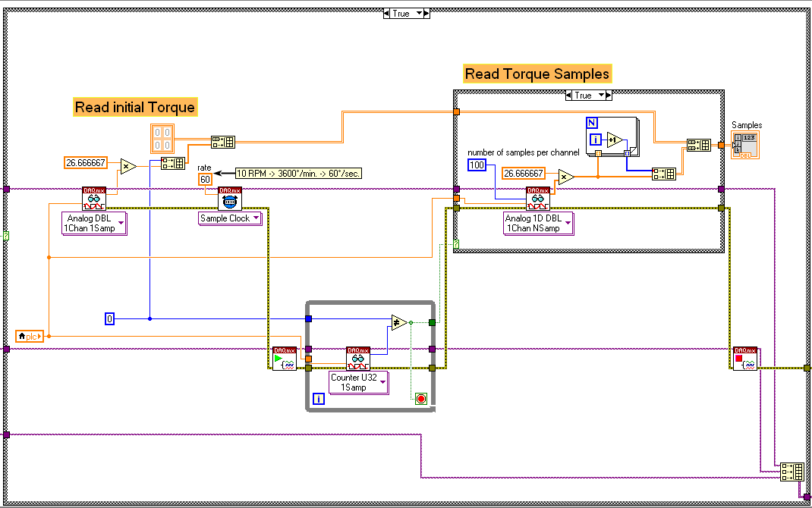This screenshot has height=508, width=812.
Task: Select the plc local variable node
Action: coord(30,336)
